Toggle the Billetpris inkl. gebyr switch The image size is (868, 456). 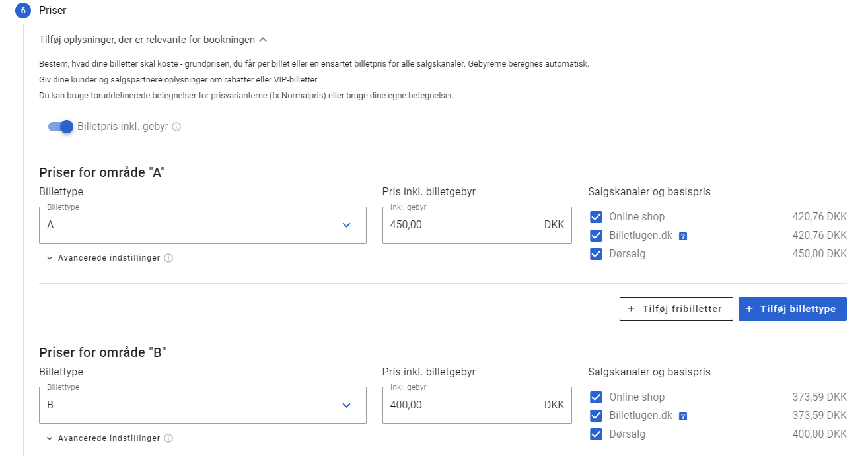point(60,127)
